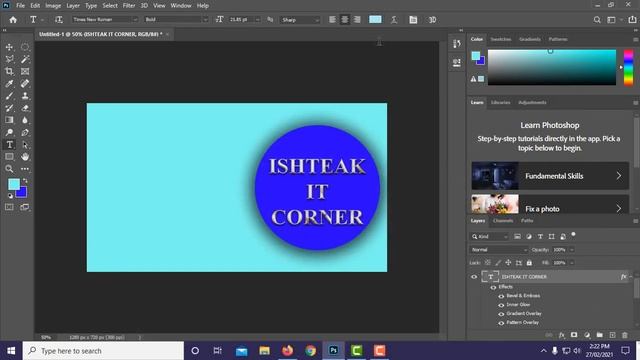Align text right
This screenshot has height=360, width=640.
(x=357, y=20)
